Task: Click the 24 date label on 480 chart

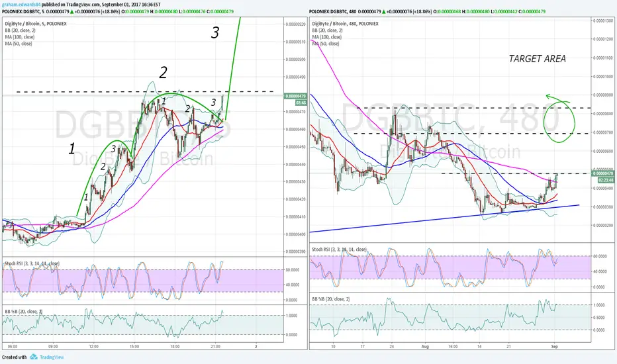Action: pyautogui.click(x=391, y=347)
